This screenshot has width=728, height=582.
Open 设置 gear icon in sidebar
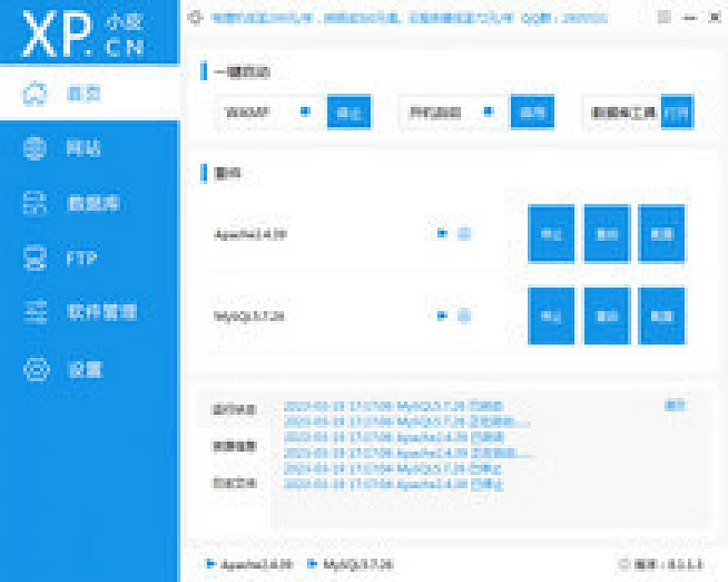(x=35, y=369)
